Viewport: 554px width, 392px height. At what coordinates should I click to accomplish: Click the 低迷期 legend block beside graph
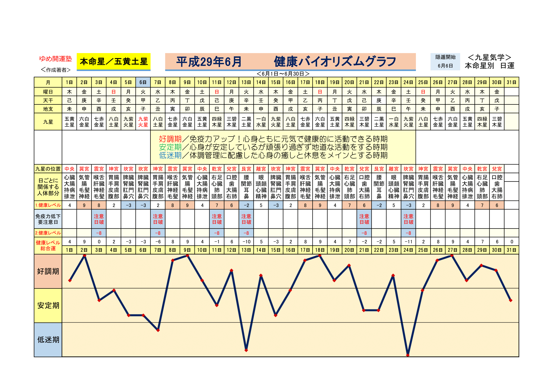tap(48, 340)
